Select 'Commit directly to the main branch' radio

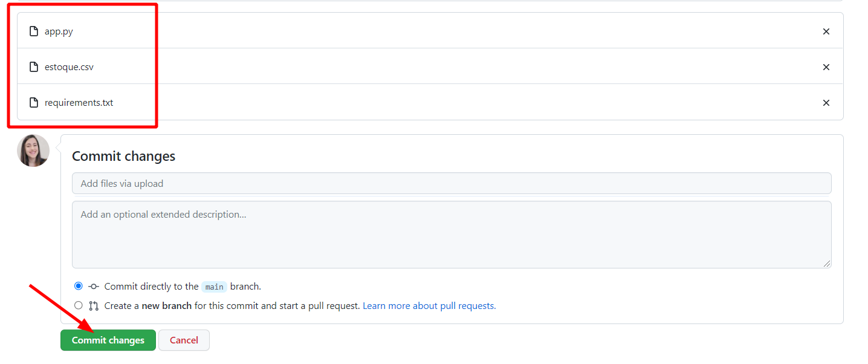[79, 286]
